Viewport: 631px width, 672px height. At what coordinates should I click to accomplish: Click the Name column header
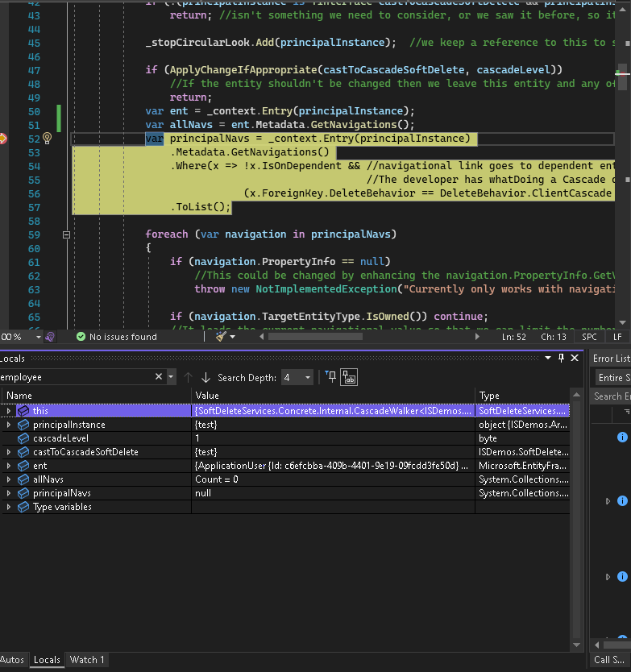pos(96,396)
